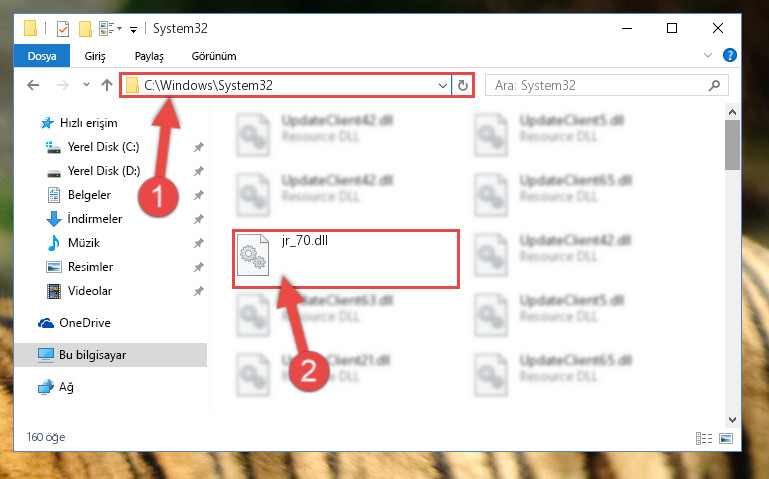Click search magnifier in Ara: System32
769x479 pixels.
click(714, 85)
